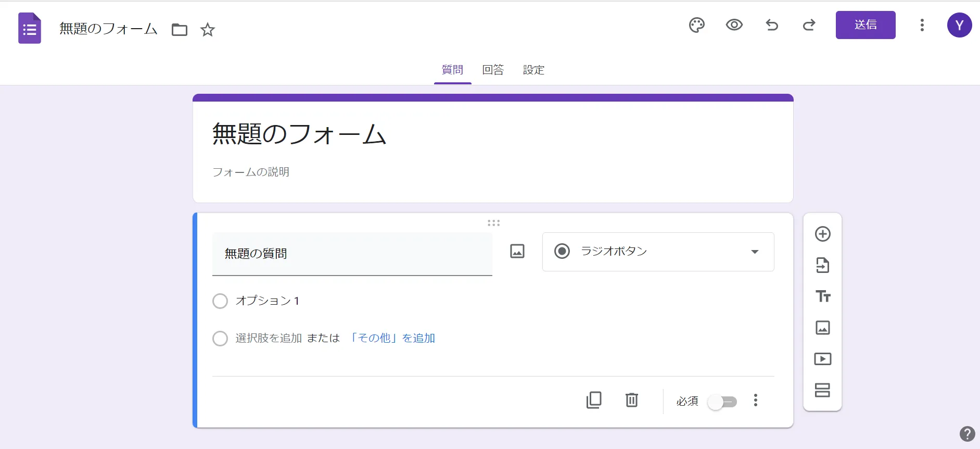Screen dimensions: 980x449
Task: Add a new question with plus icon
Action: coord(822,234)
